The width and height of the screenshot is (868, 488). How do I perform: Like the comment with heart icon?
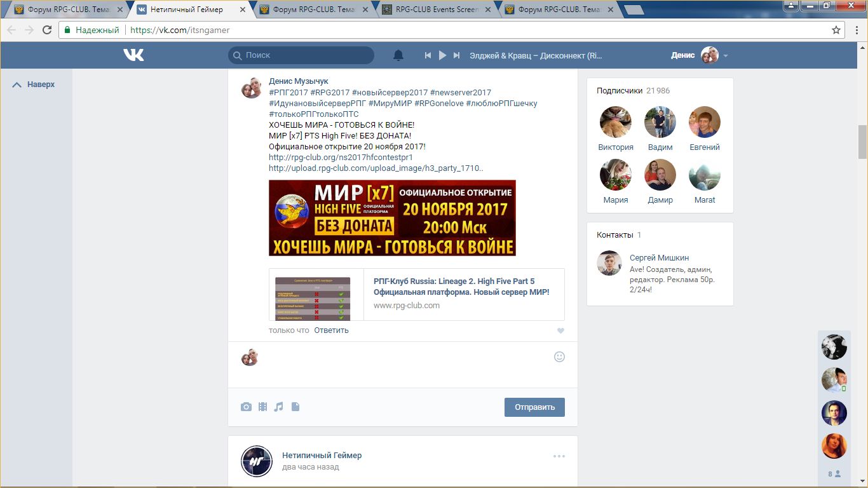pyautogui.click(x=560, y=330)
